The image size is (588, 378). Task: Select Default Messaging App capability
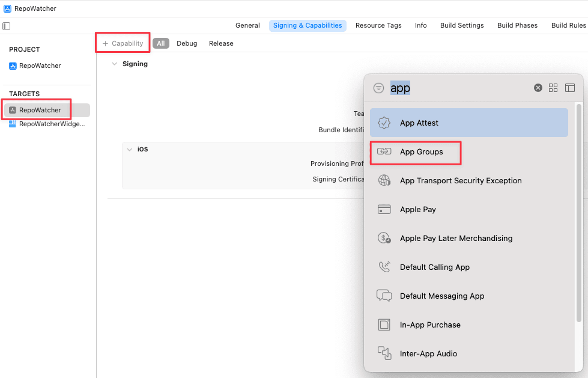(x=468, y=296)
